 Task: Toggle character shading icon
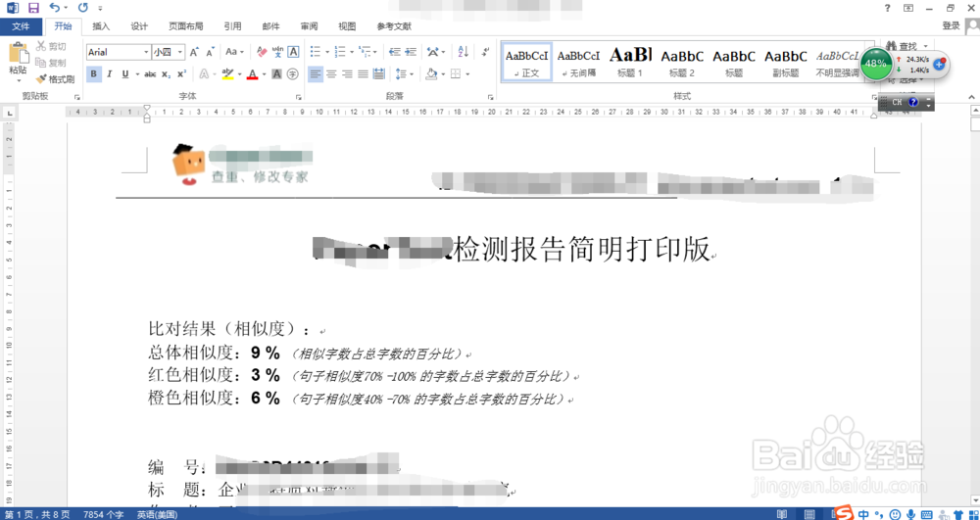click(277, 74)
